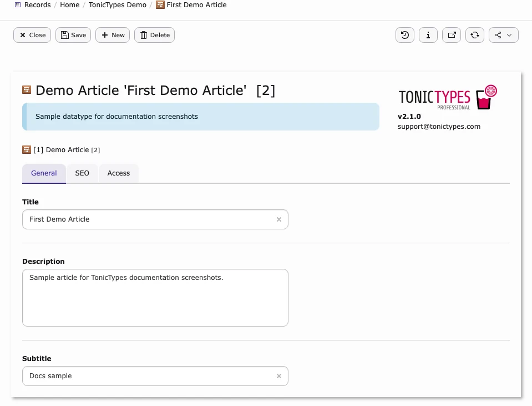Click support@tonictypes.com email text
Viewport: 532px width, 406px height.
[439, 127]
